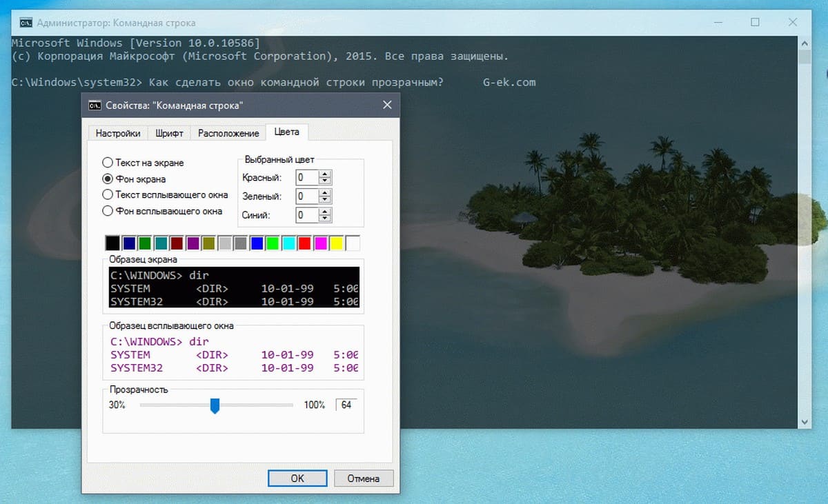The width and height of the screenshot is (828, 504).
Task: Maximize the Администратор Командная строка window
Action: [x=756, y=23]
